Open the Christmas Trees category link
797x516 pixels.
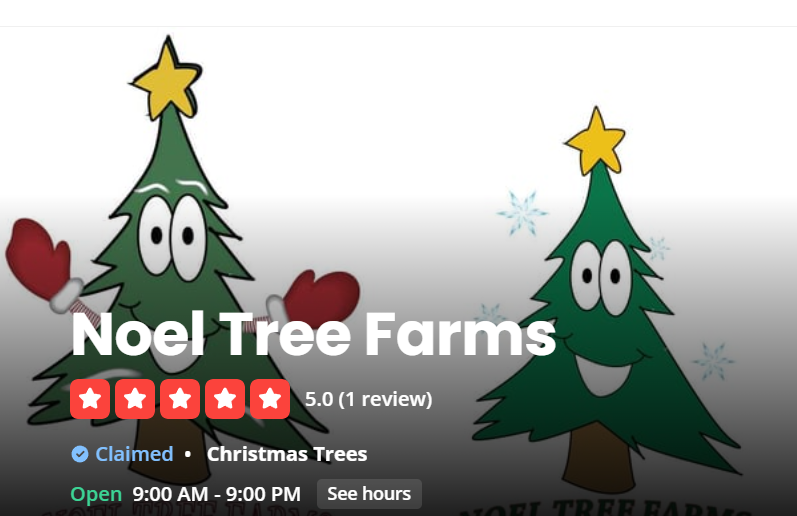tap(287, 454)
